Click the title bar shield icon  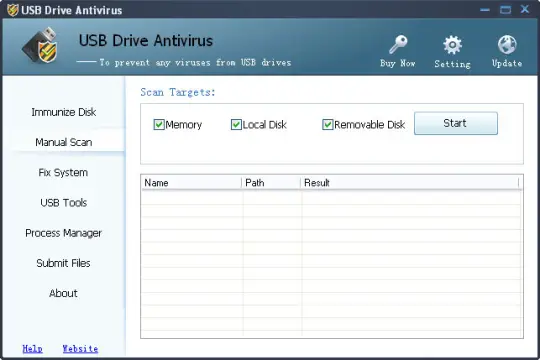tap(13, 10)
